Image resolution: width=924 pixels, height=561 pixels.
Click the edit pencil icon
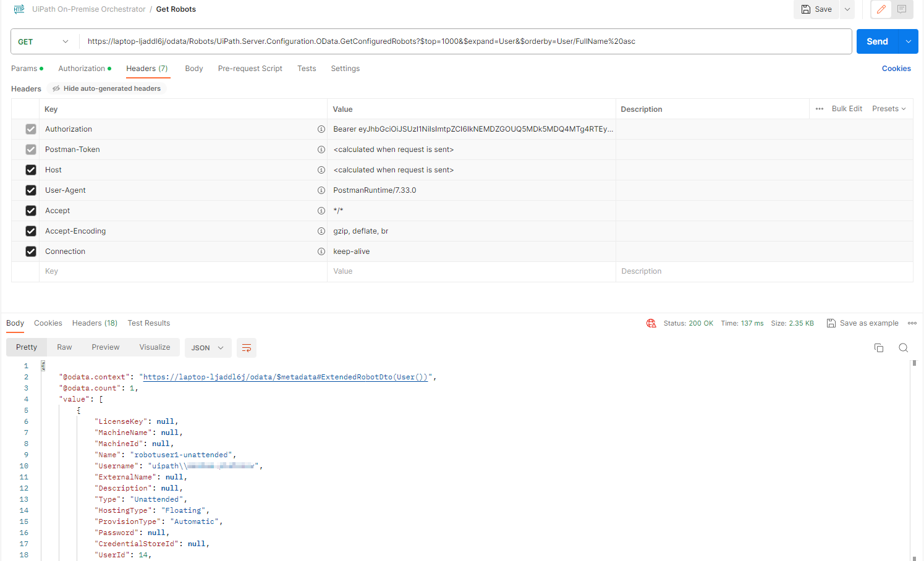click(x=881, y=9)
